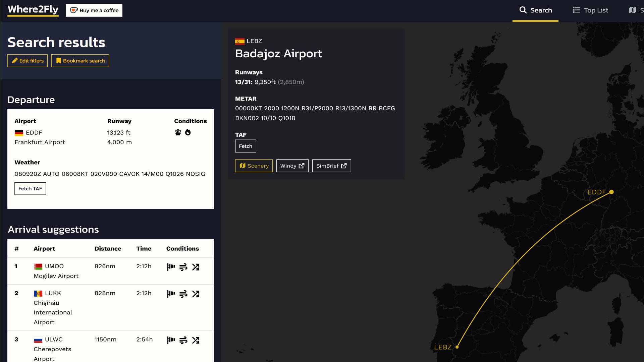Click the EDDF marker on the map
Screen dimensions: 644x362
point(611,192)
